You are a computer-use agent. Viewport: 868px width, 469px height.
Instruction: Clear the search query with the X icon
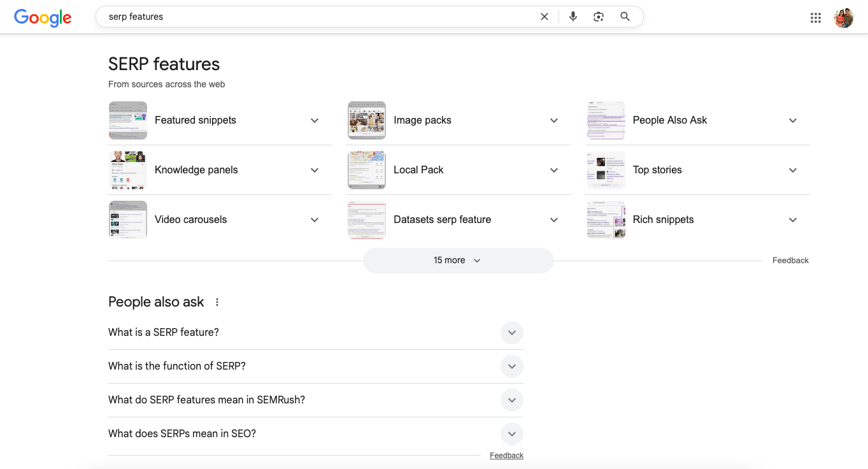coord(544,17)
